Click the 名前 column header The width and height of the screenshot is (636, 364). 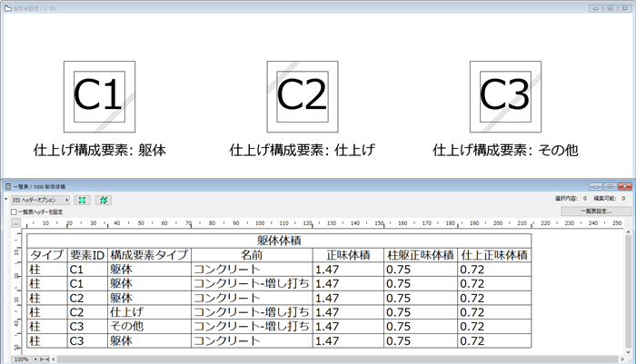point(252,255)
